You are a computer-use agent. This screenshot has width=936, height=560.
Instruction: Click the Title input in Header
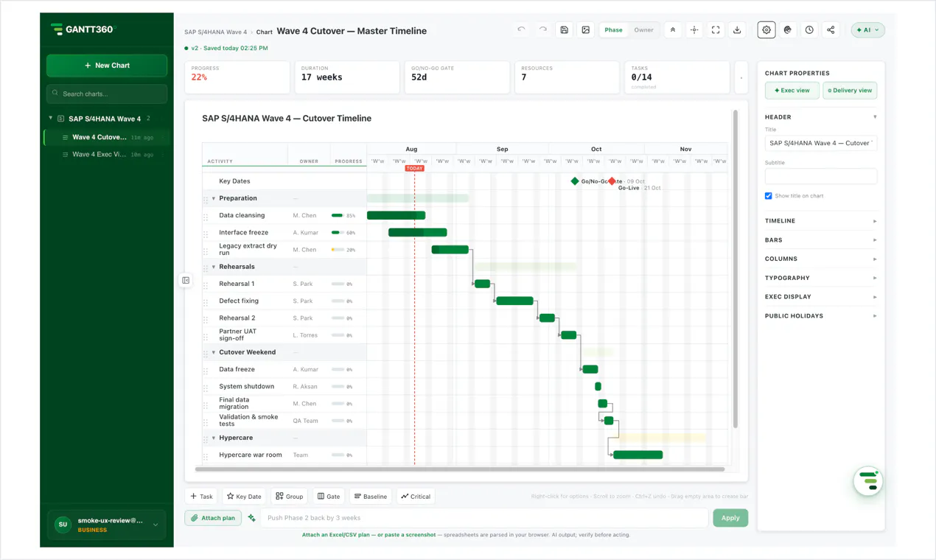coord(821,143)
